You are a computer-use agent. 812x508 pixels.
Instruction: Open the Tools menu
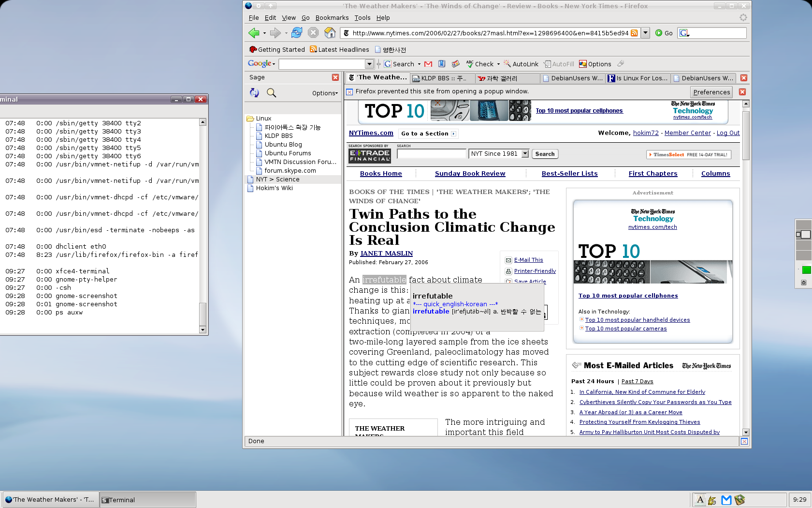362,18
